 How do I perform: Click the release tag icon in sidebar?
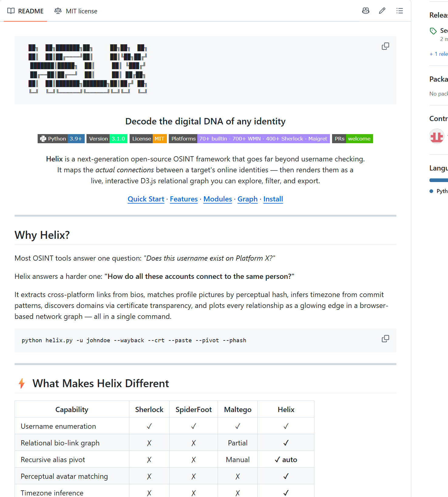pyautogui.click(x=433, y=31)
